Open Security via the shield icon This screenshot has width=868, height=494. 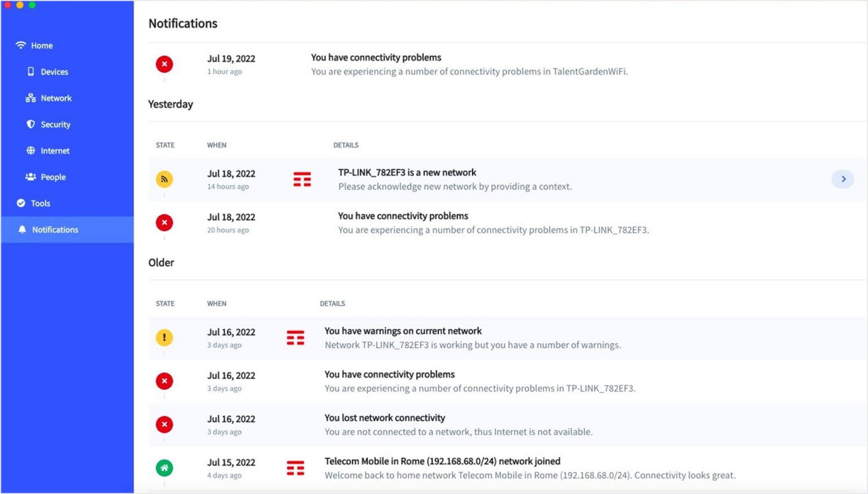coord(31,124)
